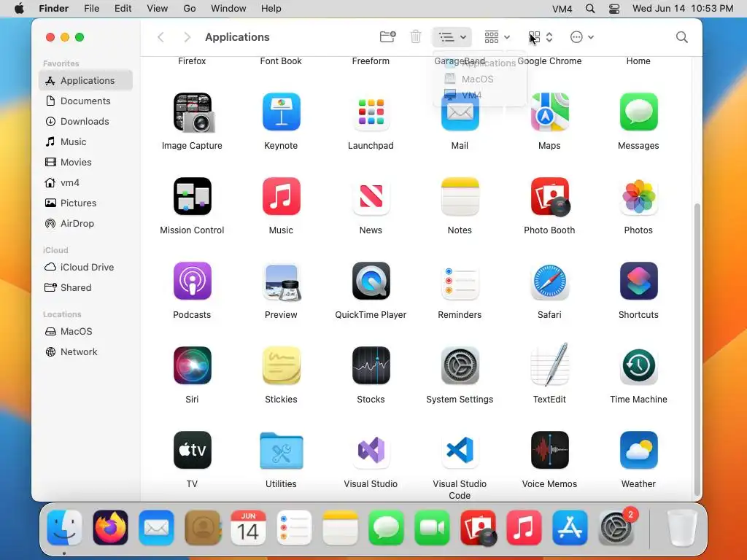Open Spotlight search in the menu bar
Image resolution: width=747 pixels, height=560 pixels.
click(590, 9)
